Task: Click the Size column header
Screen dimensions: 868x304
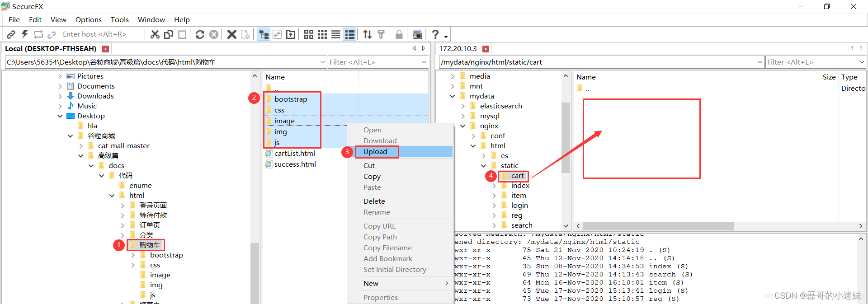Action: (829, 77)
